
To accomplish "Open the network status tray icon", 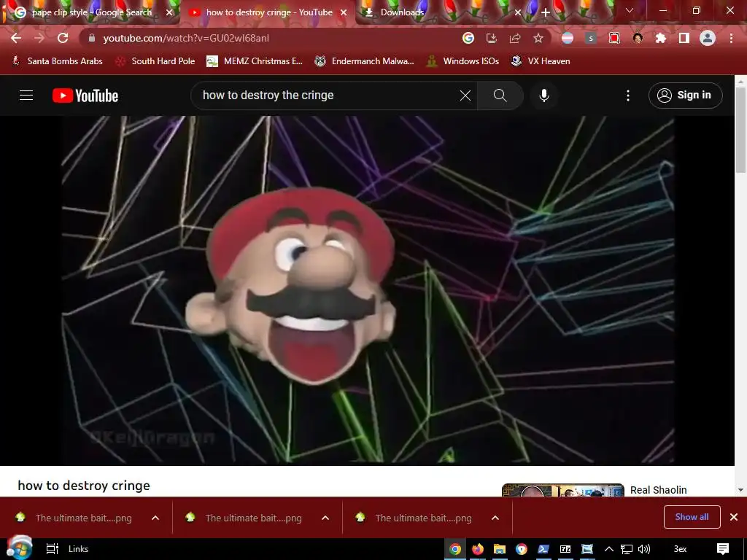I will (x=627, y=549).
